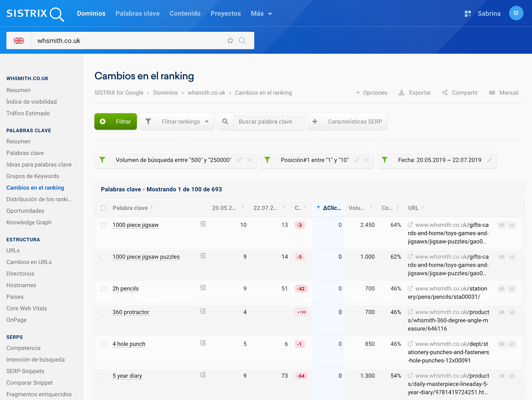
Task: Open Core Web Vitals in sidebar
Action: 27,308
